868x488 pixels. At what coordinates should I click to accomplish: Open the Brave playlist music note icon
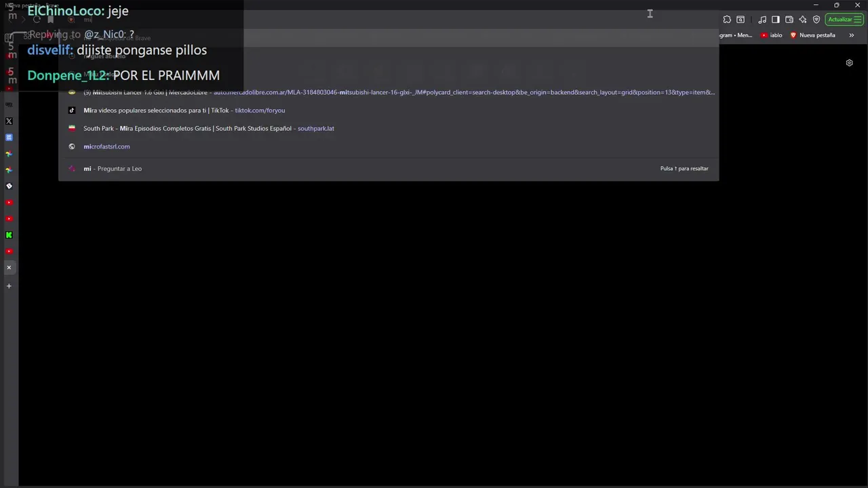762,20
